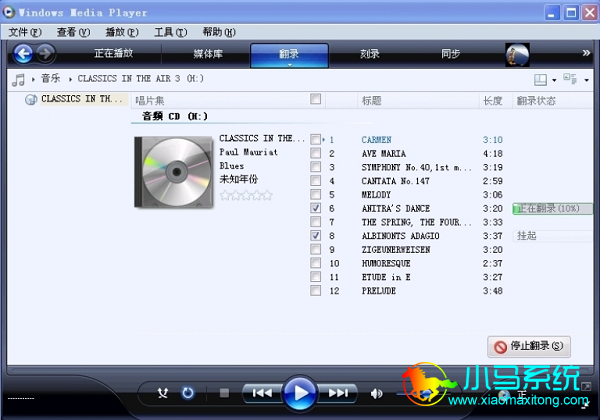Open the 帮助(H) menu
600x420 pixels.
[x=219, y=32]
